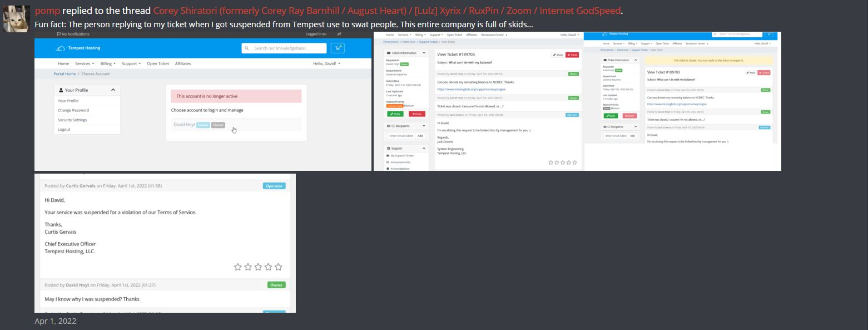Collapse CC Recipients panel in the Customer-Reply ticket screenshot
Screen dimensions: 868x330
pyautogui.click(x=424, y=126)
